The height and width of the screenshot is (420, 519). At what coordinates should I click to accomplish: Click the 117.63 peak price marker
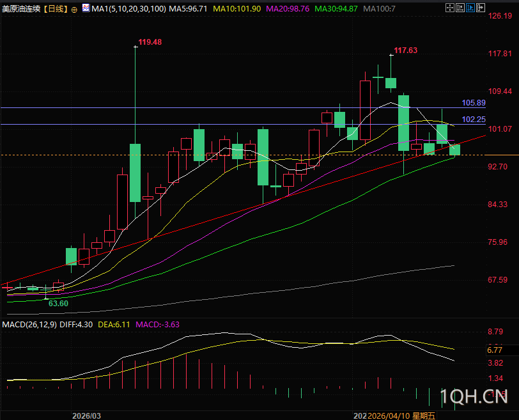405,51
